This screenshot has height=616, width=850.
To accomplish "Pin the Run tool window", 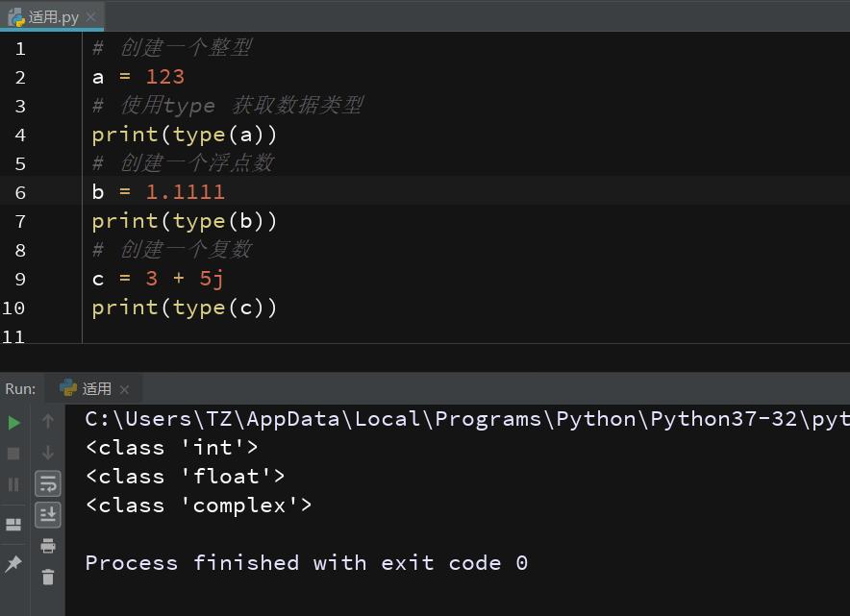I will [x=13, y=563].
